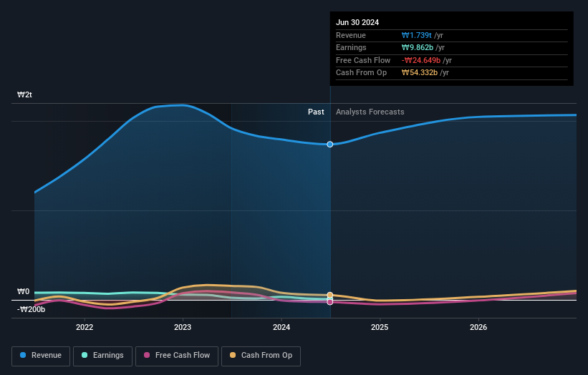Click the -₩24.649b free cash flow value
The height and width of the screenshot is (375, 588).
pos(420,60)
